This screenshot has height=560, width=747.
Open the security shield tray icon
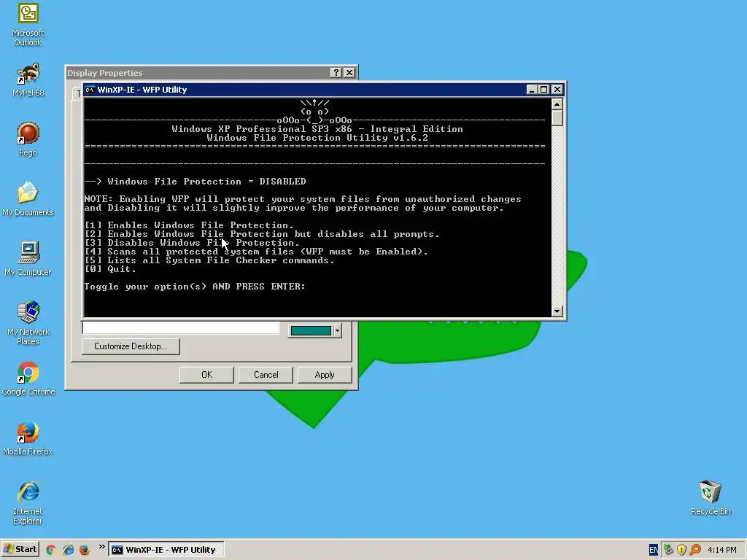coord(682,550)
